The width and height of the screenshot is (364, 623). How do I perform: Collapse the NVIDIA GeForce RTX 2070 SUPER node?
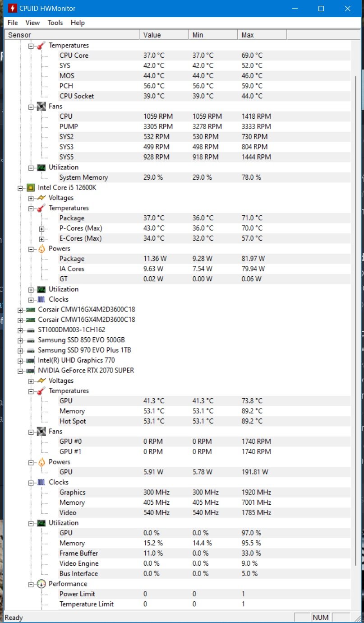point(20,371)
